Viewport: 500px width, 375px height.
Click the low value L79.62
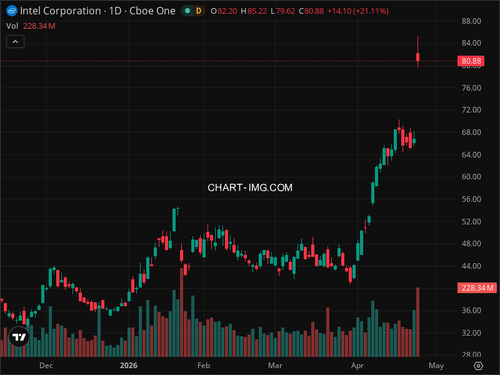click(283, 11)
